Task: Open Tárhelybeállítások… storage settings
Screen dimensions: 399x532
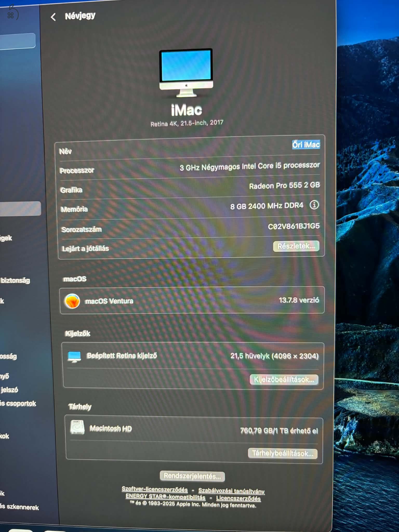Action: (x=283, y=453)
